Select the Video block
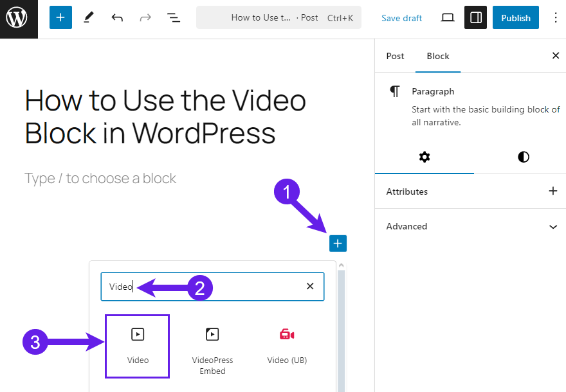This screenshot has height=392, width=566. coord(138,346)
